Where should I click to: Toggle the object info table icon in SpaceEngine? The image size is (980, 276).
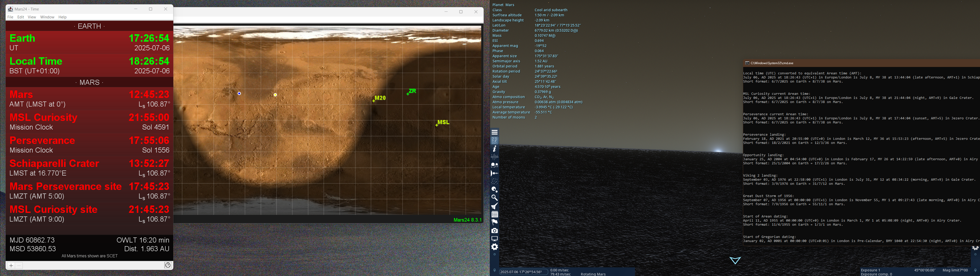pos(494,140)
